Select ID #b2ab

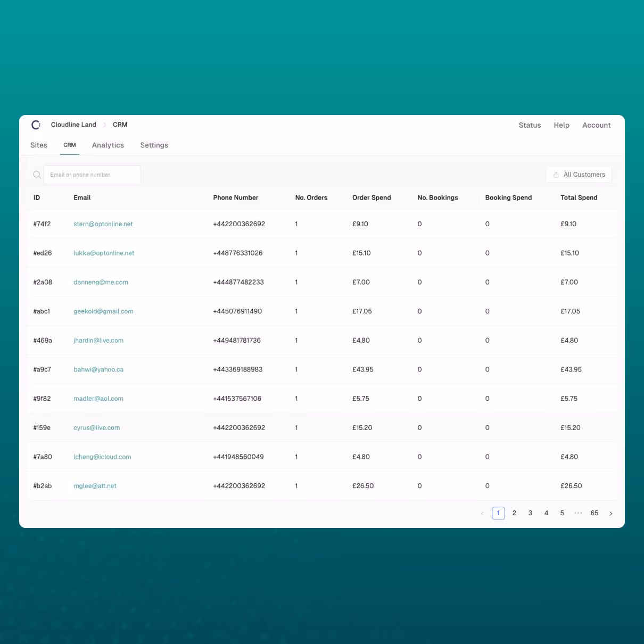(43, 486)
